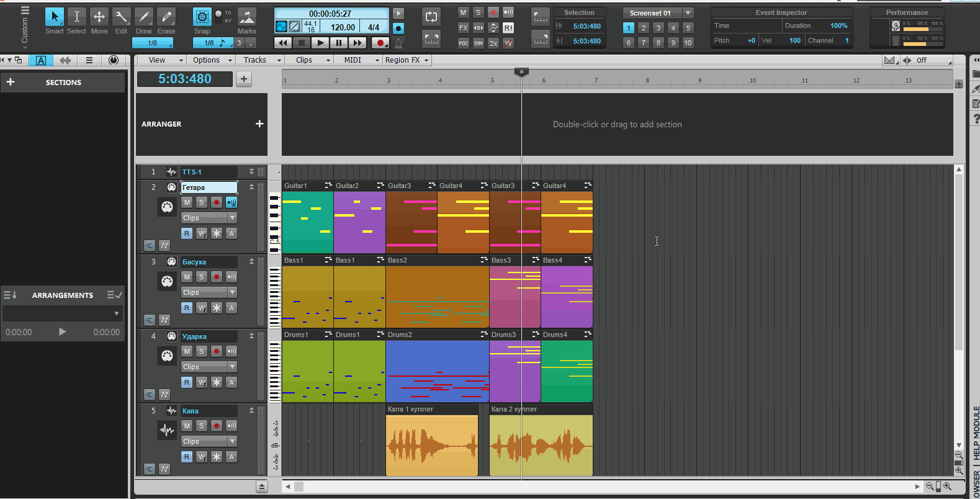This screenshot has height=499, width=980.
Task: Click the now time position display
Action: click(x=185, y=79)
